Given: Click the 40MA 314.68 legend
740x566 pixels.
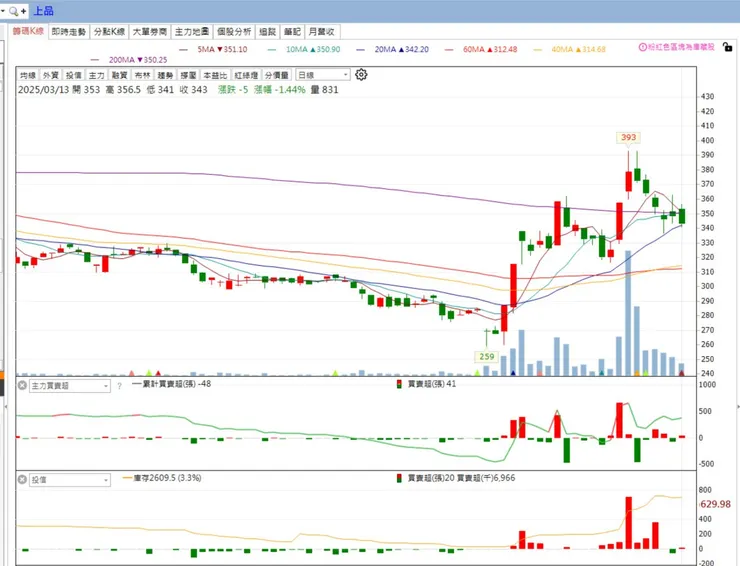Looking at the screenshot, I should click(x=570, y=49).
